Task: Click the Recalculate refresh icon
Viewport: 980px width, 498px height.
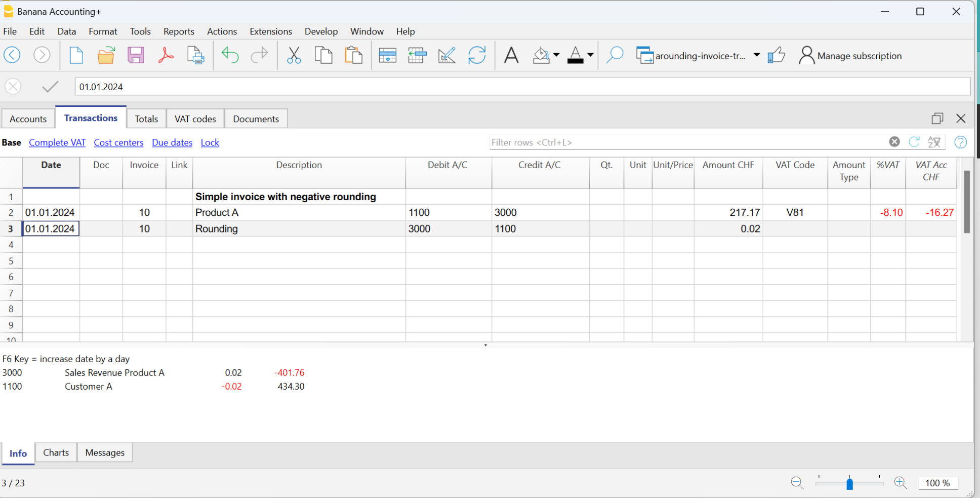Action: tap(477, 55)
